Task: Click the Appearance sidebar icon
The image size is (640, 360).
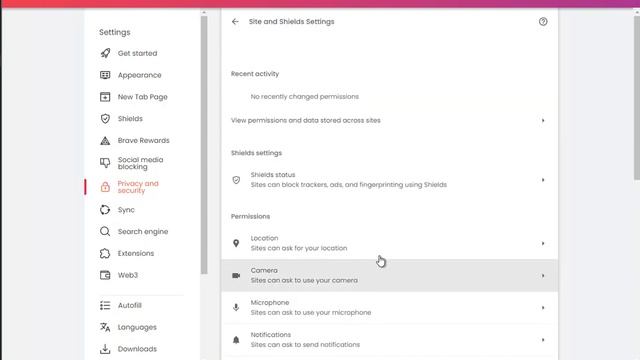Action: 105,75
